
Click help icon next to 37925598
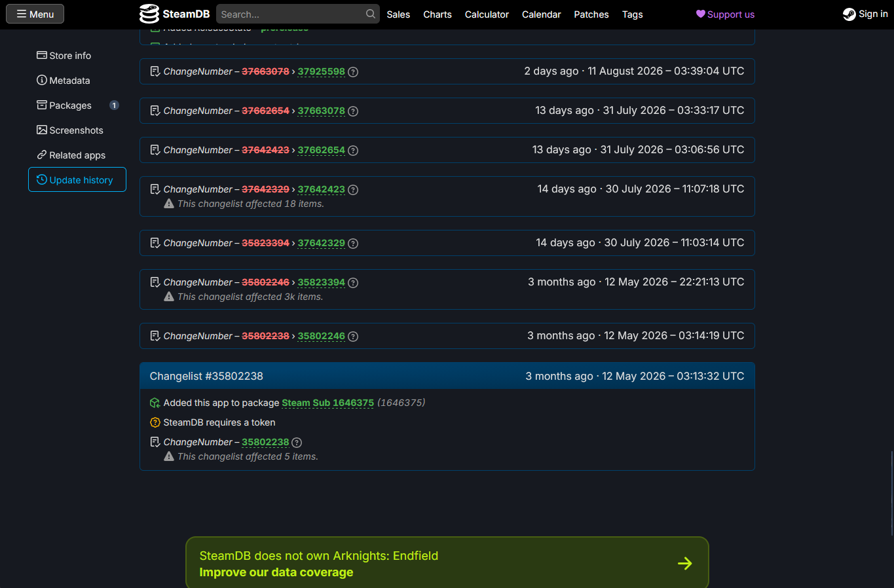(x=353, y=72)
